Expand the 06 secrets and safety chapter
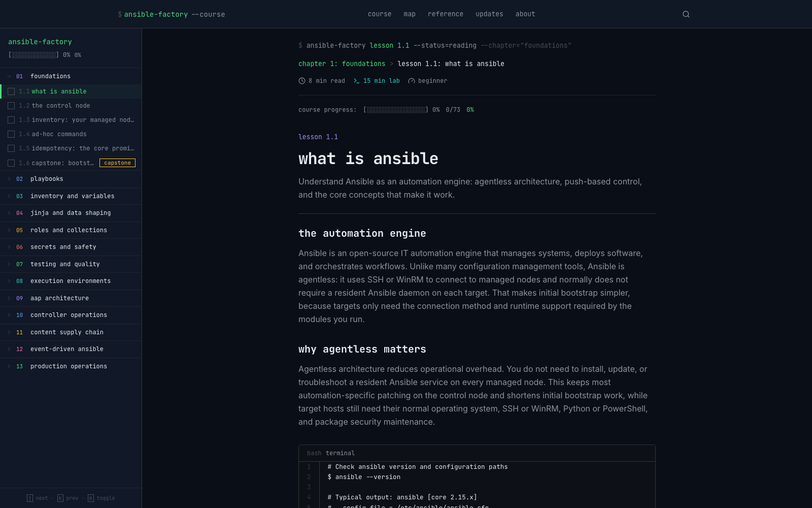 pos(71,247)
